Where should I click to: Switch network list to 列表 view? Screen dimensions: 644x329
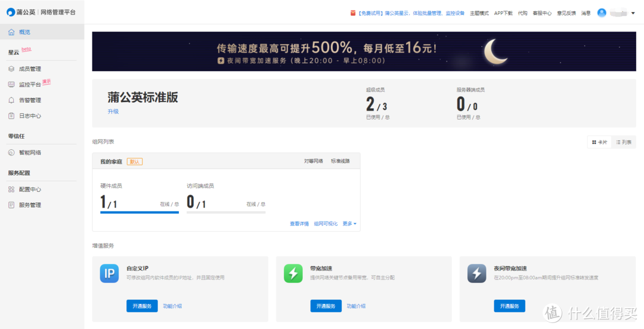[x=623, y=142]
